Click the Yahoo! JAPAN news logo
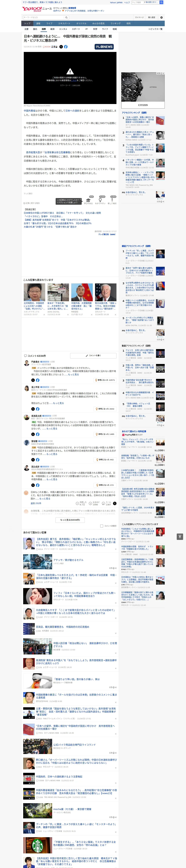Screen dimensions: 186x868 tap(37, 9)
